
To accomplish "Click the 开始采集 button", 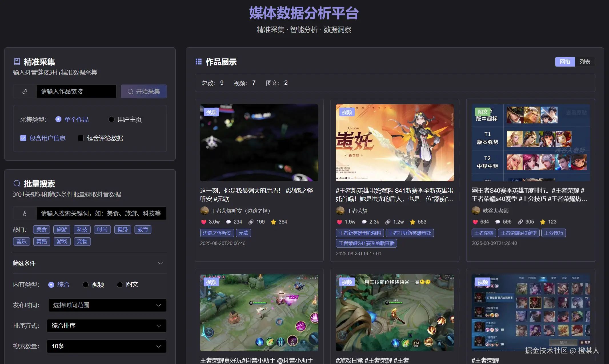I will [144, 91].
